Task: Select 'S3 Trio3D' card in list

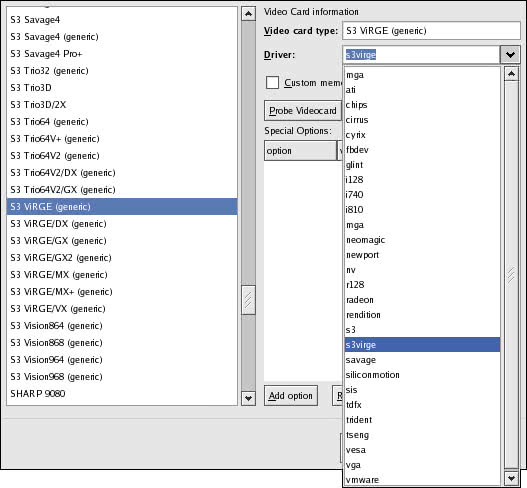Action: [x=122, y=88]
